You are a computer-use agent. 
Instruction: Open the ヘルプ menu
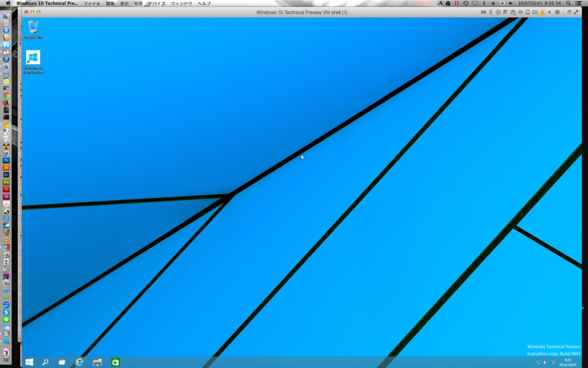tap(204, 4)
